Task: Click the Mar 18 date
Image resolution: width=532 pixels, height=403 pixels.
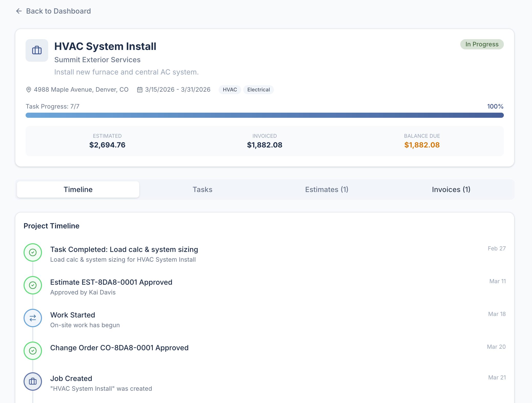Action: click(497, 314)
